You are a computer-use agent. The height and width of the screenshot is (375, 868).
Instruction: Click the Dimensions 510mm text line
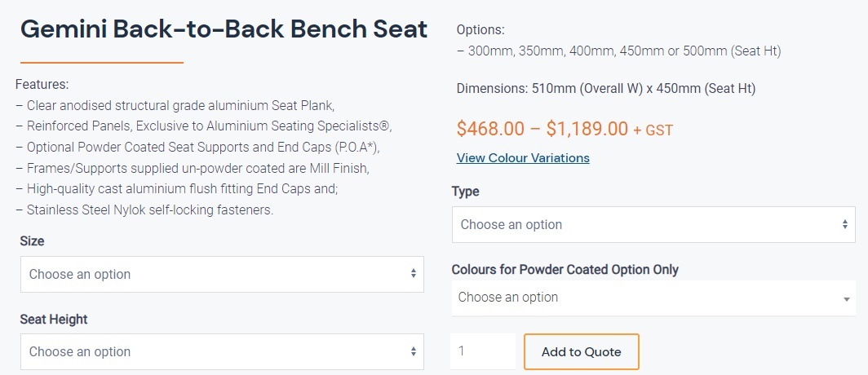pos(611,88)
